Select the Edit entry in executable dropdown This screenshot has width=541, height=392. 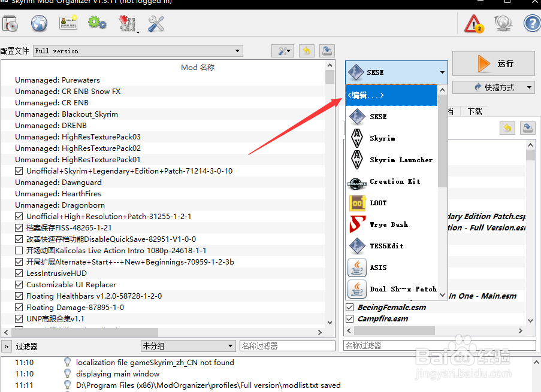click(392, 95)
